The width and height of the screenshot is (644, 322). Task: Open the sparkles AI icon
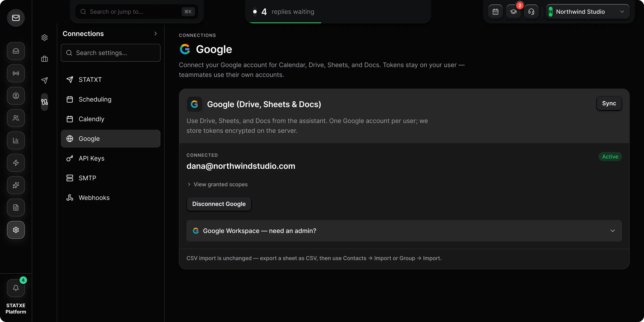[16, 185]
